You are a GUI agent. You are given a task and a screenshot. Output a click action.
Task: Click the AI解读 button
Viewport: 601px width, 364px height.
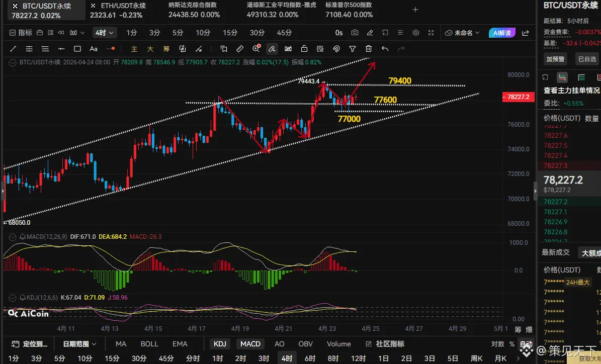point(502,33)
